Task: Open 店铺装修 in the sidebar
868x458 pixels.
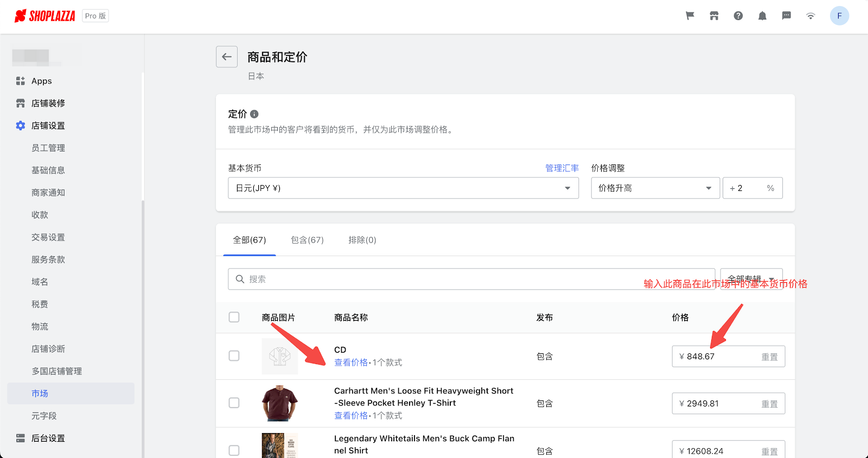Action: pos(48,103)
